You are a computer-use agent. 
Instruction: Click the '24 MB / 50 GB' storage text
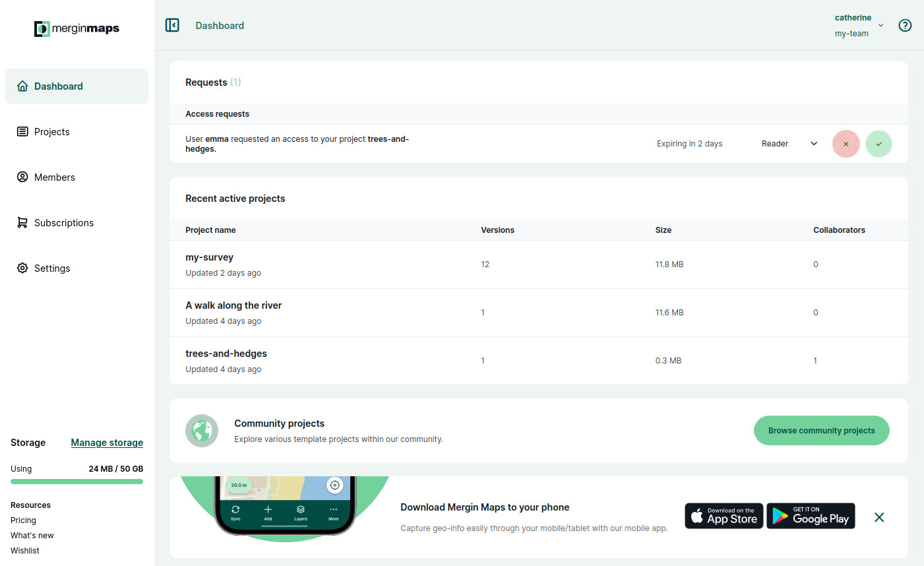pos(116,469)
